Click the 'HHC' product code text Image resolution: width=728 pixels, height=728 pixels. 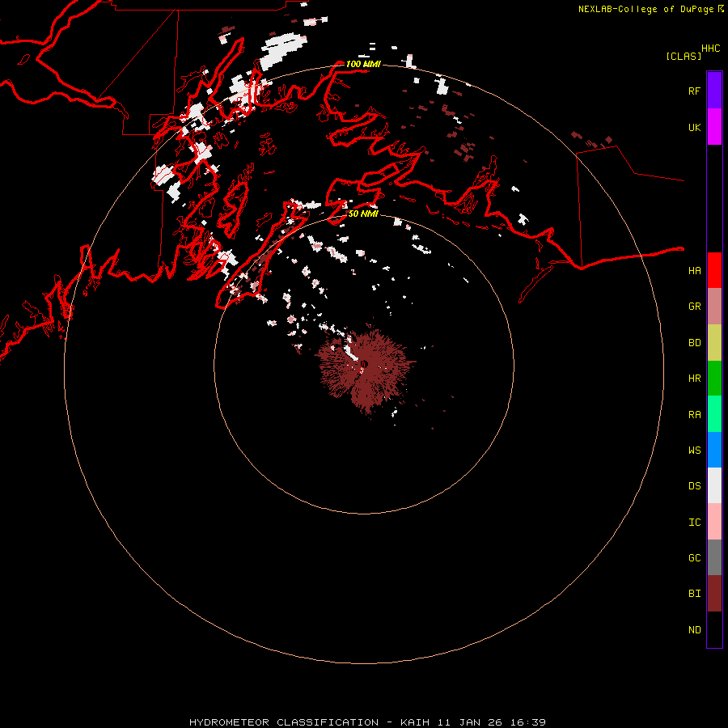pyautogui.click(x=710, y=49)
